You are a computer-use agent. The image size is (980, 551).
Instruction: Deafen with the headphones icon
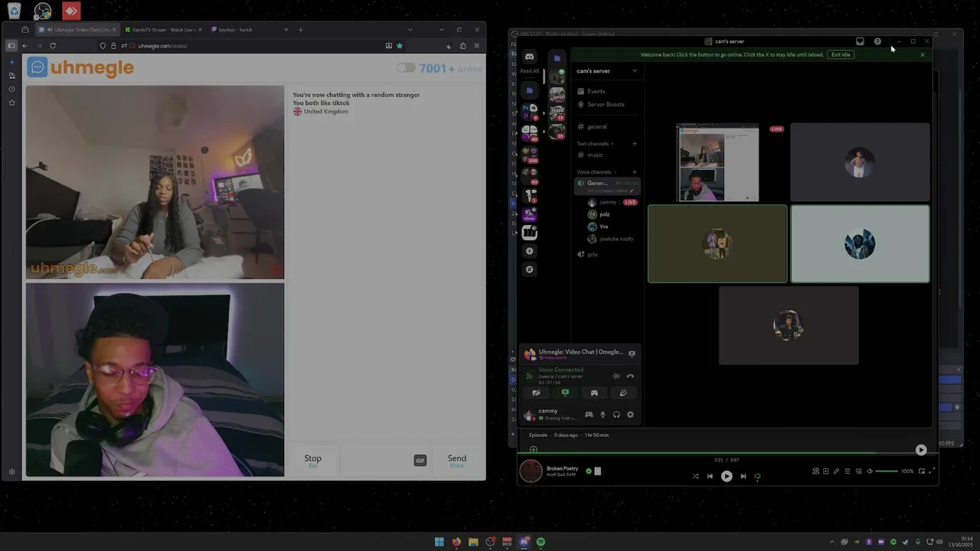click(616, 415)
